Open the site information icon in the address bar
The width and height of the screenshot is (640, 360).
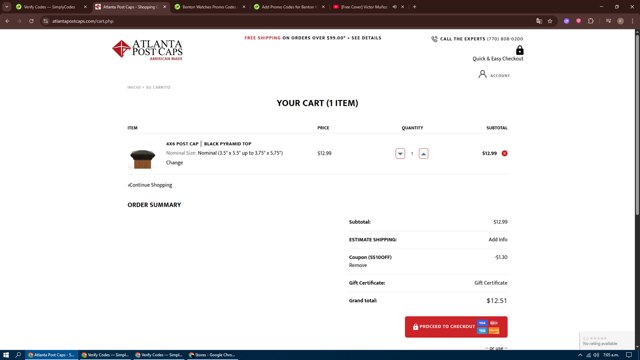[x=46, y=21]
